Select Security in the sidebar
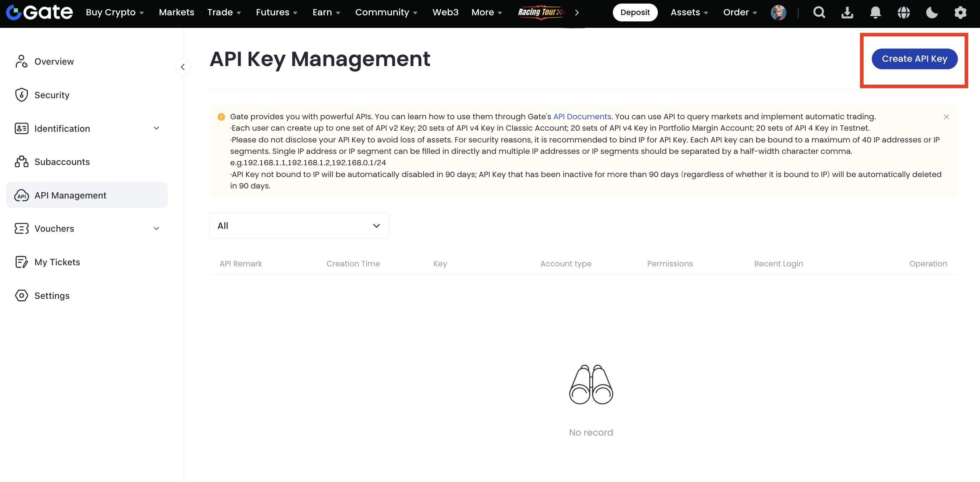This screenshot has height=482, width=980. click(52, 95)
